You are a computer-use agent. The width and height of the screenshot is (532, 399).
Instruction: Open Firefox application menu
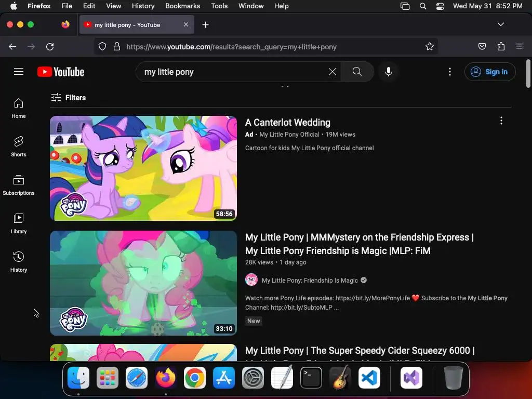(x=520, y=46)
